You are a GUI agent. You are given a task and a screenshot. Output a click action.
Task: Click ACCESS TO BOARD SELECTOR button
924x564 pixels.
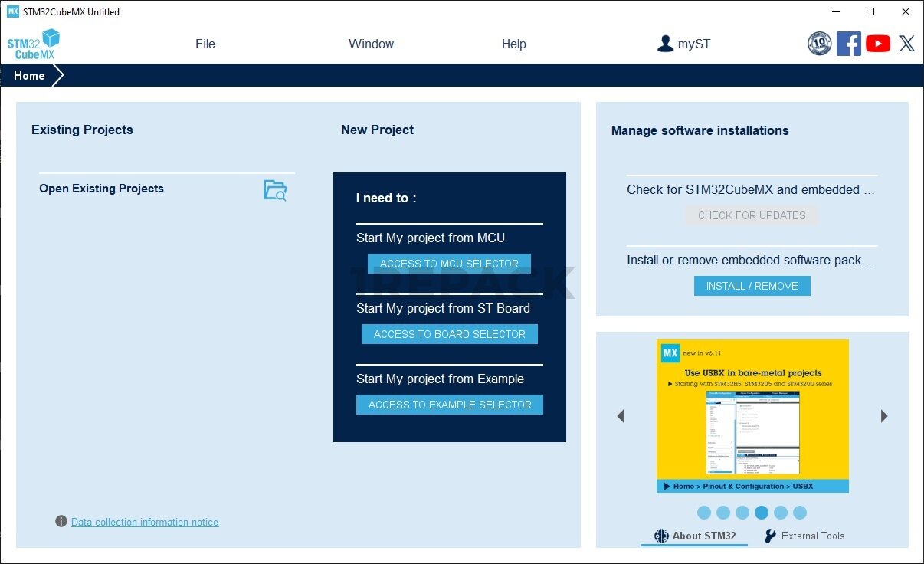(450, 334)
